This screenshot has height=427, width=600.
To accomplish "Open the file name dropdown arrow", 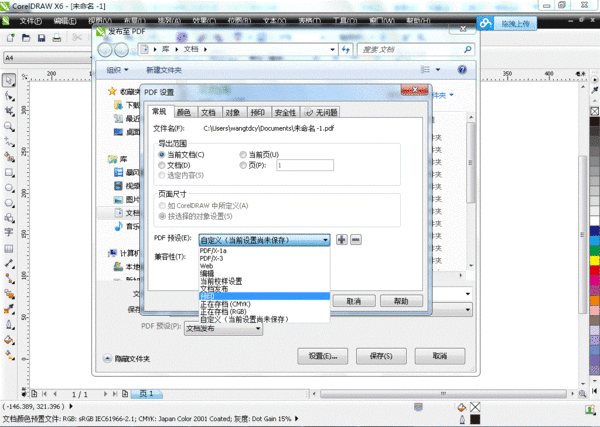I will click(x=468, y=294).
